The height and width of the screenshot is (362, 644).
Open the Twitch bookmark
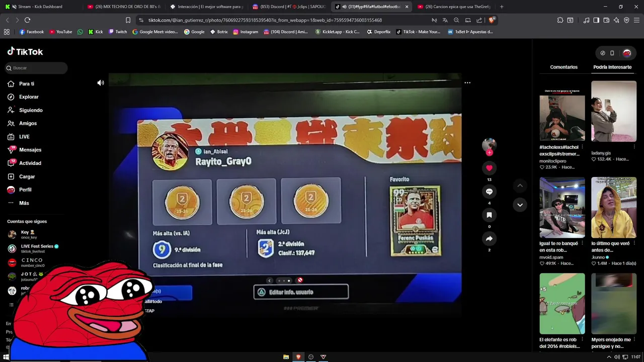tap(118, 32)
